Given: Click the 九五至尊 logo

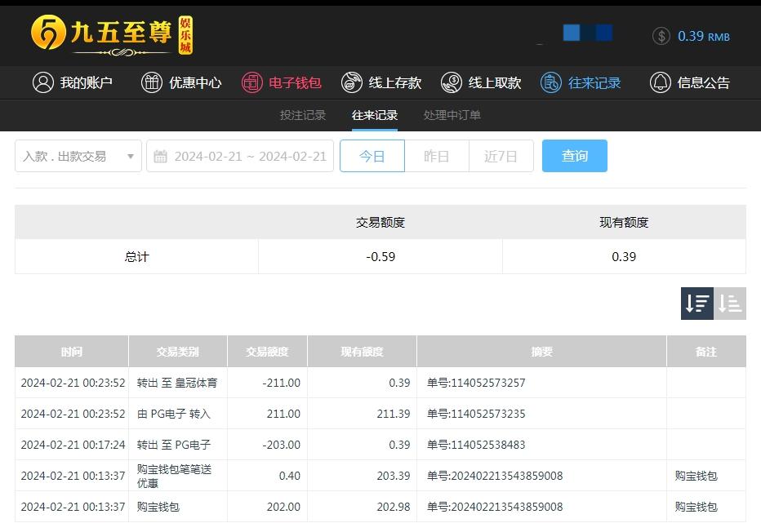Looking at the screenshot, I should (x=112, y=34).
